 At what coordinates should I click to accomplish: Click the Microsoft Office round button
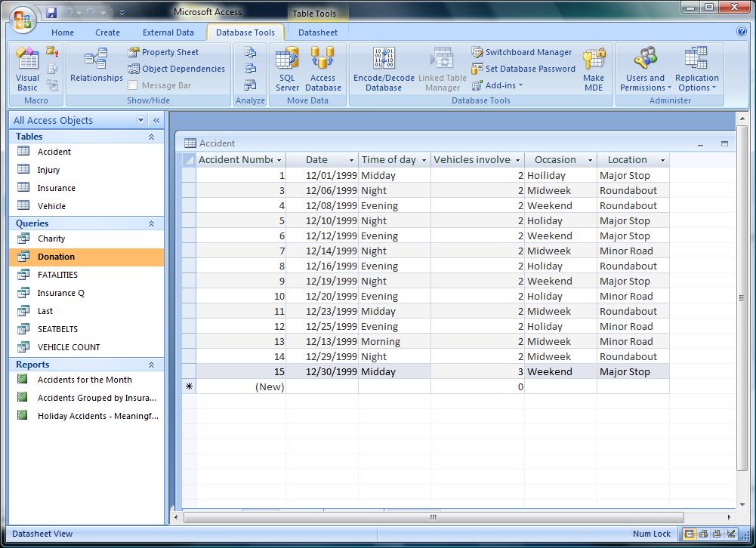click(x=23, y=20)
